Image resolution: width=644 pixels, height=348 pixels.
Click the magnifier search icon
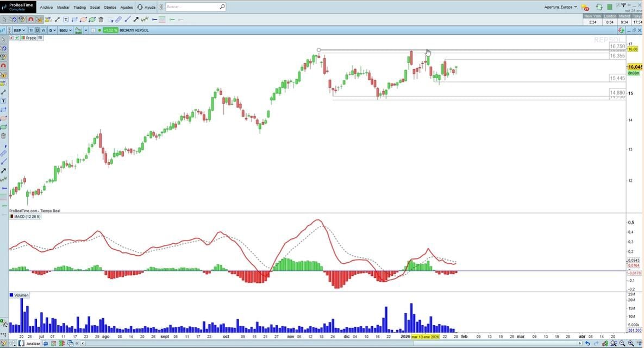(222, 7)
